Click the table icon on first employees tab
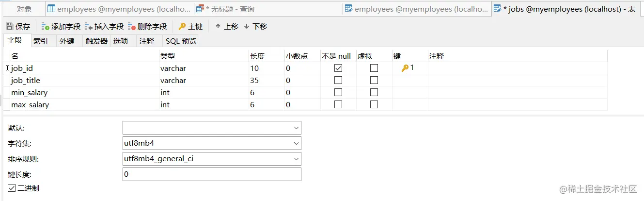This screenshot has height=201, width=644. (51, 9)
